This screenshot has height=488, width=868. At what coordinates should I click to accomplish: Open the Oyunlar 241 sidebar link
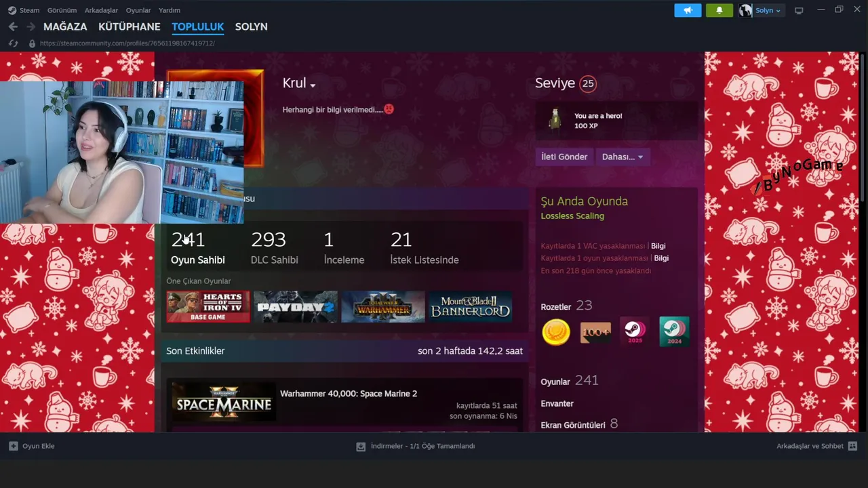coord(570,381)
